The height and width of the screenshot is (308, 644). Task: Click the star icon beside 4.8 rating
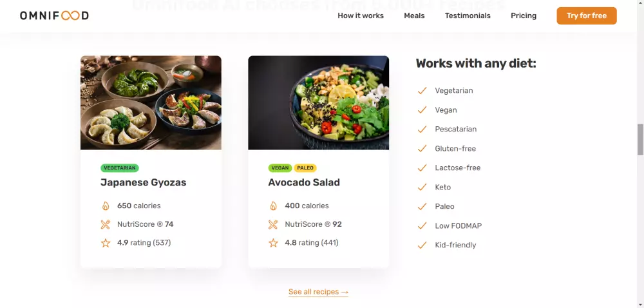coord(273,243)
